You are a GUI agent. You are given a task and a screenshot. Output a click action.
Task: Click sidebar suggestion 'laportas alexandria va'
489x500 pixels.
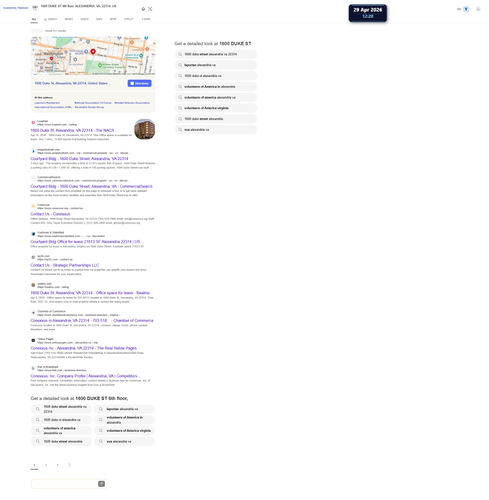point(216,65)
